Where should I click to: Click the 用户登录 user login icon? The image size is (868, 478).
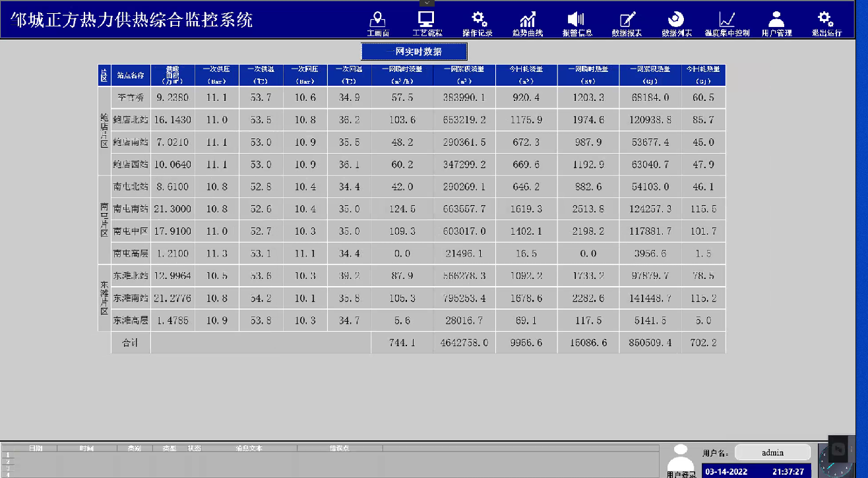681,461
